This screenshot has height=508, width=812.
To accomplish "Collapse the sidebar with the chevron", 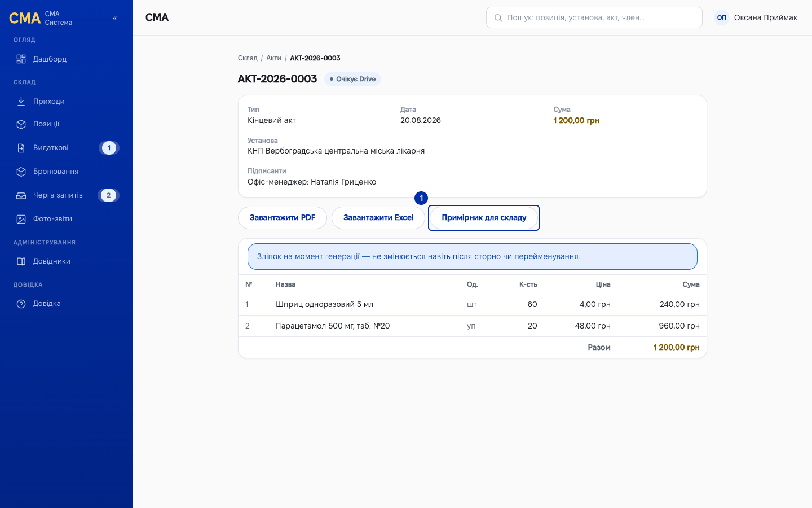I will point(115,18).
